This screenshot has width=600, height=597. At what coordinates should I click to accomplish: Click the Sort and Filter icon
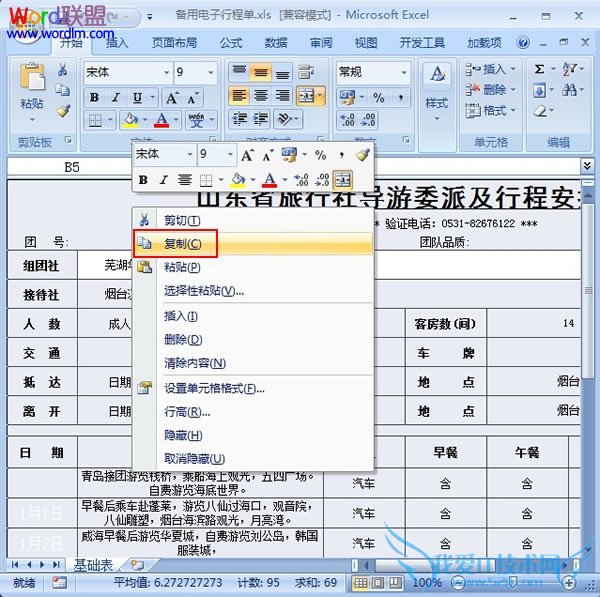[x=569, y=69]
